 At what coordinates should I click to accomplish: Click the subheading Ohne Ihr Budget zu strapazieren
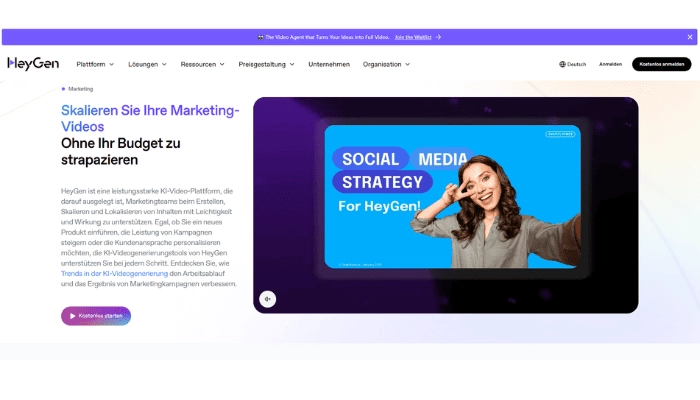(121, 151)
